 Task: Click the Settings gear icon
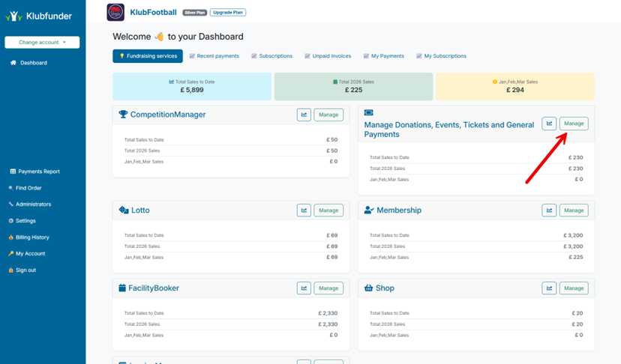pyautogui.click(x=11, y=221)
